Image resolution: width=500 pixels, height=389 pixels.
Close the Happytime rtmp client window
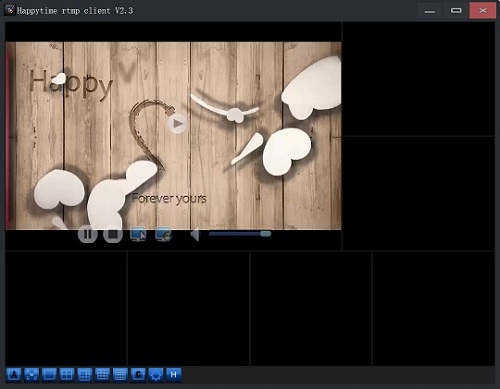pos(483,11)
